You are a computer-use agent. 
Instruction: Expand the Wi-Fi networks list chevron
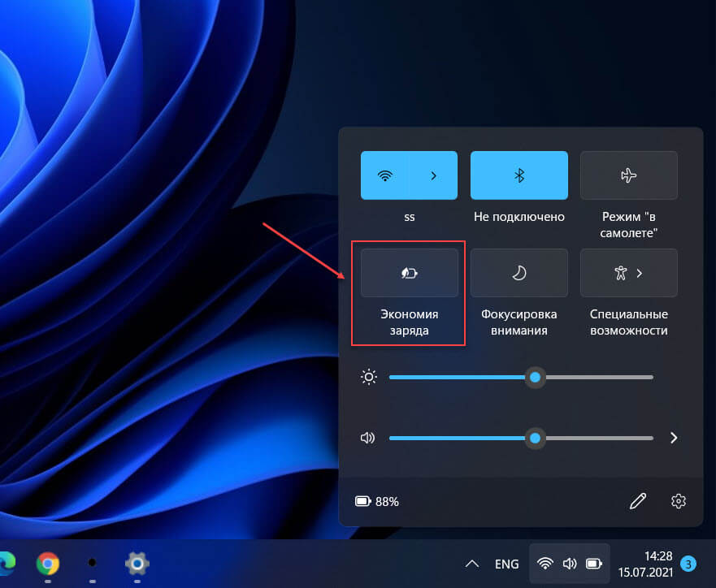[x=433, y=175]
